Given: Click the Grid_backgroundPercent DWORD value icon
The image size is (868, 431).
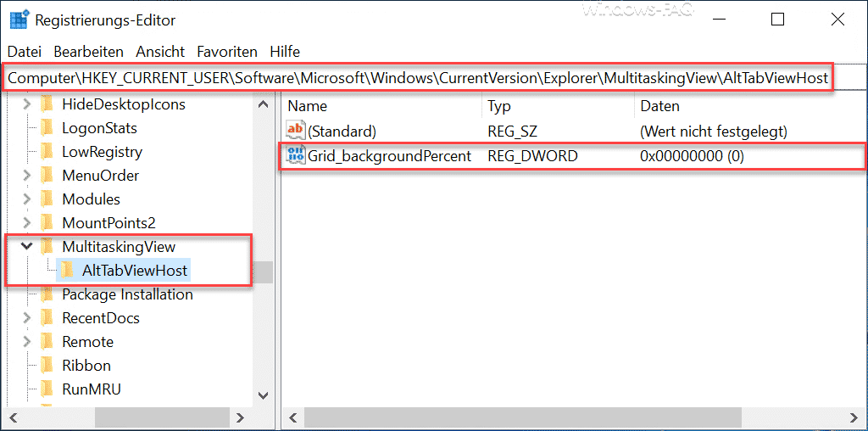Looking at the screenshot, I should 295,155.
